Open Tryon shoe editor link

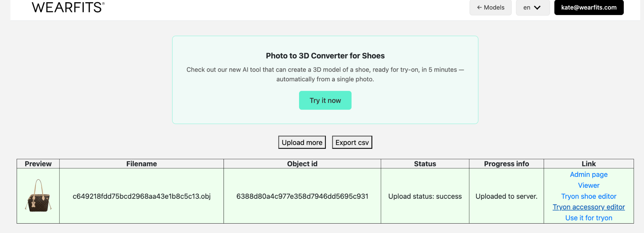(x=588, y=196)
